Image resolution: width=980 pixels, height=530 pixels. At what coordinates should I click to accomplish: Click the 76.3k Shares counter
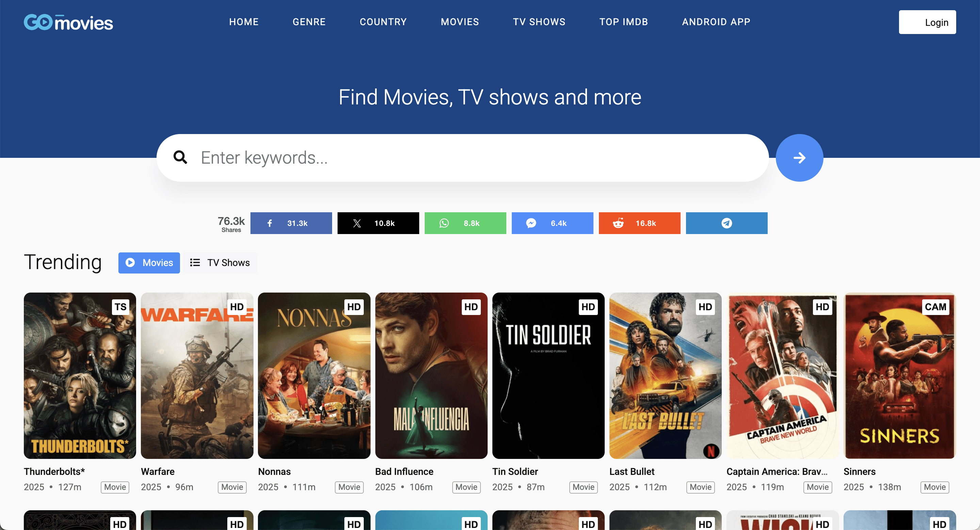click(231, 223)
